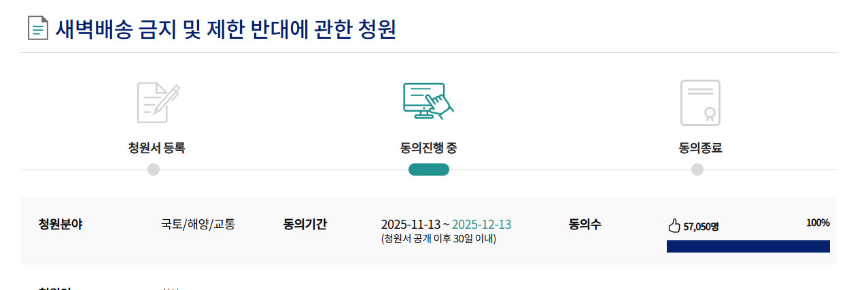Image resolution: width=868 pixels, height=290 pixels.
Task: Click the 동의진행 중 step label
Action: (428, 148)
